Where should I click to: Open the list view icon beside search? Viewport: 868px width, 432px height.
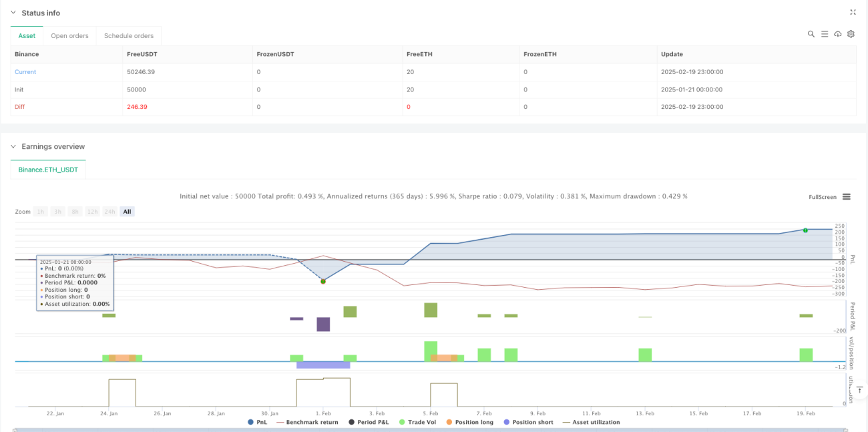click(x=825, y=34)
